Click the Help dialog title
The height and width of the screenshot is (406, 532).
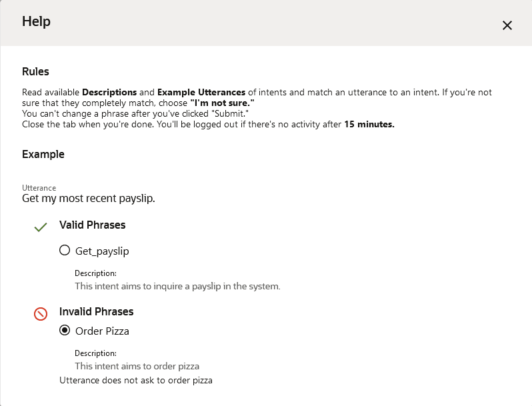(x=36, y=21)
